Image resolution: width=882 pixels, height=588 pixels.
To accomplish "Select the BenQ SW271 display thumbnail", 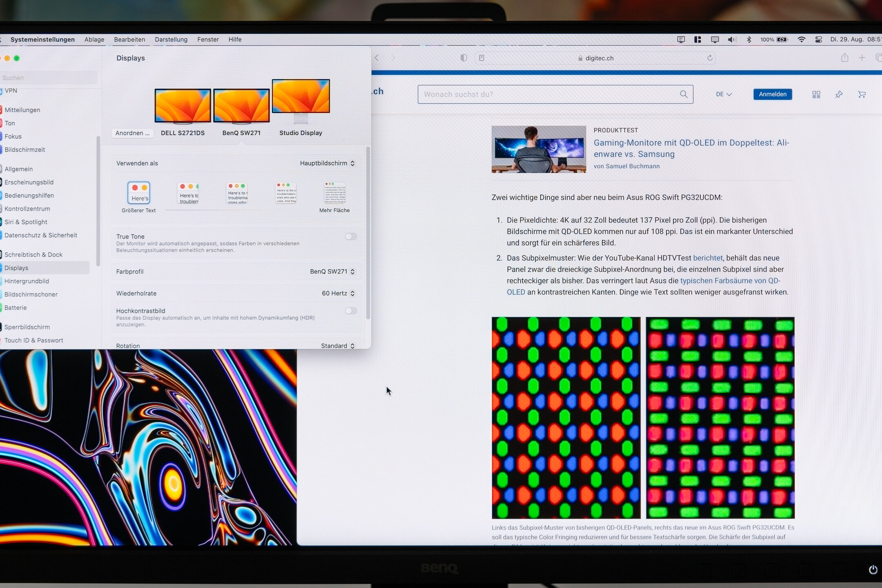I will click(x=241, y=105).
